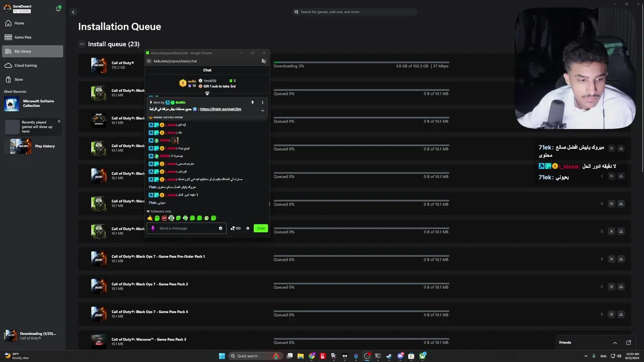Open Cloud Gaming in the sidebar

[x=33, y=65]
